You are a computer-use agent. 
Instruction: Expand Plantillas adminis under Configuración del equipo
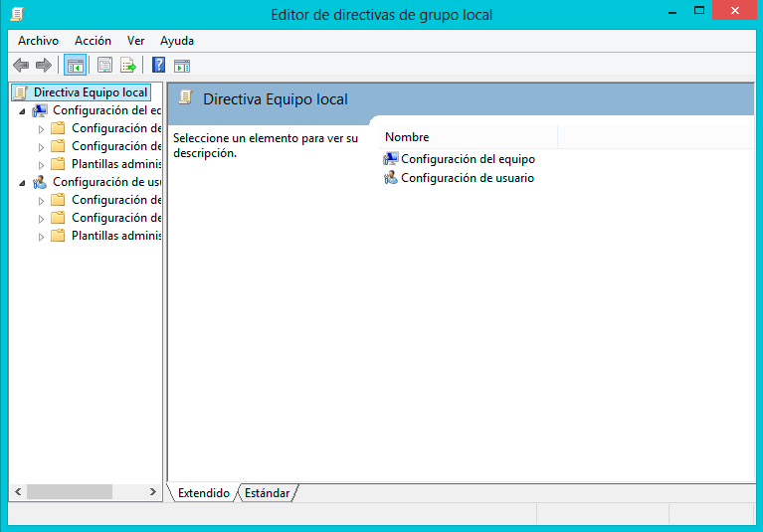pyautogui.click(x=41, y=165)
